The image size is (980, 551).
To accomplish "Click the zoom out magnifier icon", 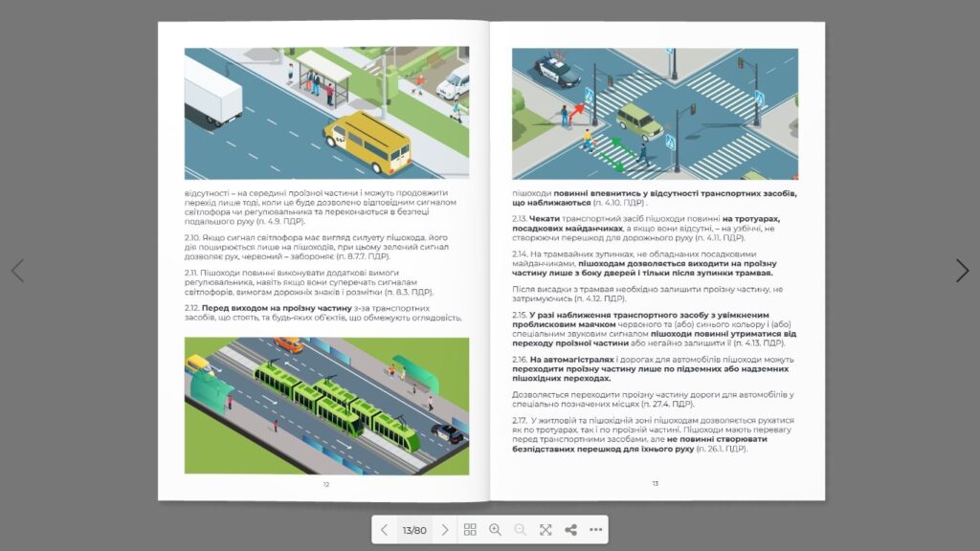I will [520, 530].
